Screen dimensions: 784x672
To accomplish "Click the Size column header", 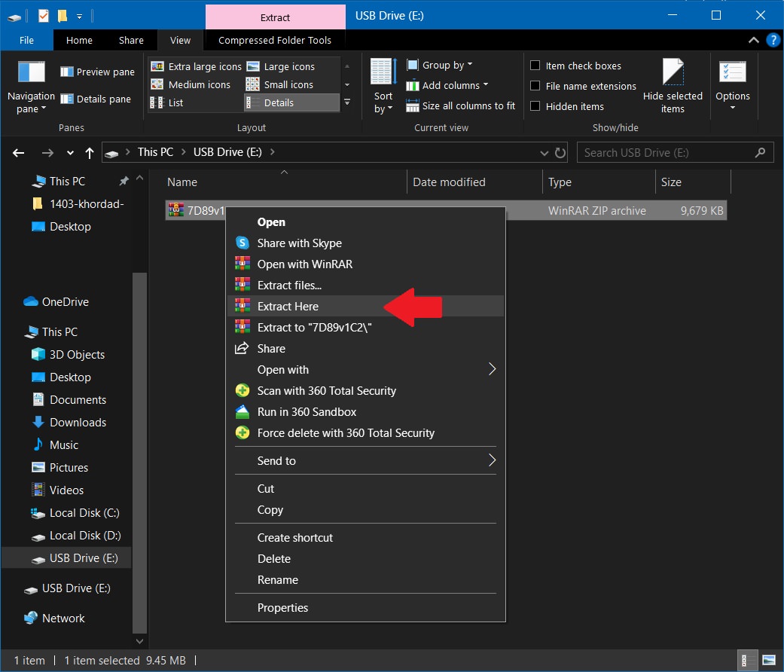I will tap(693, 182).
